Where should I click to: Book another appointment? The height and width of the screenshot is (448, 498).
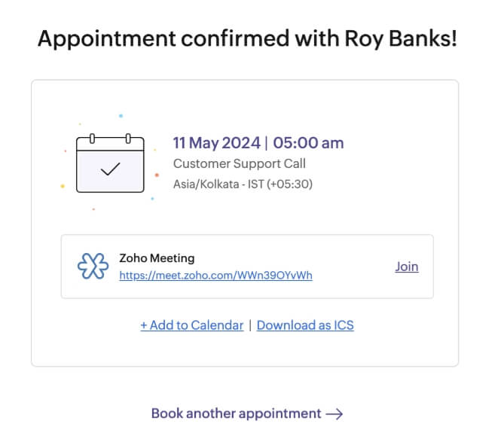(237, 413)
